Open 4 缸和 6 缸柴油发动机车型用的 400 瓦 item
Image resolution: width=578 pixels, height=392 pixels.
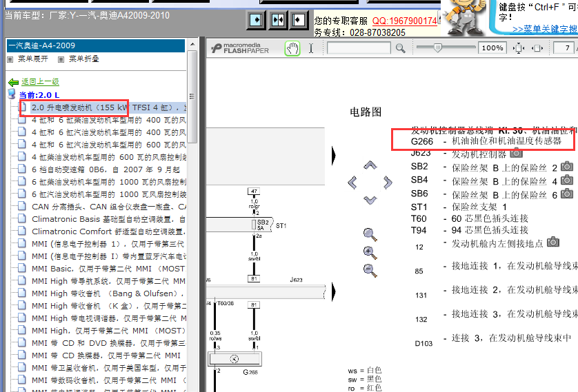[x=109, y=120]
